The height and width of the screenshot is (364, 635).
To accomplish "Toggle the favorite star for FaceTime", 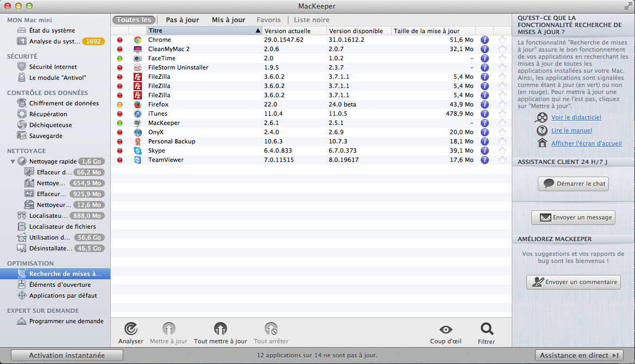I will click(x=502, y=58).
